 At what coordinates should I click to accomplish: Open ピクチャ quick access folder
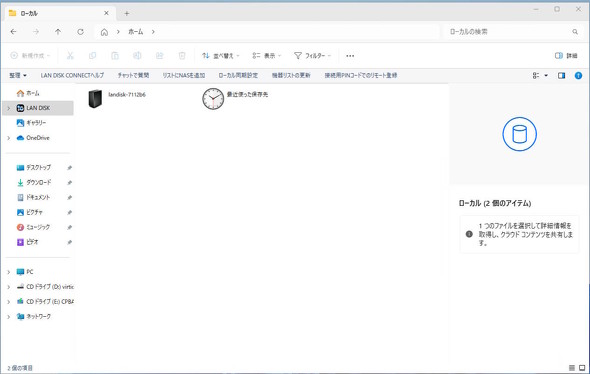tap(34, 212)
